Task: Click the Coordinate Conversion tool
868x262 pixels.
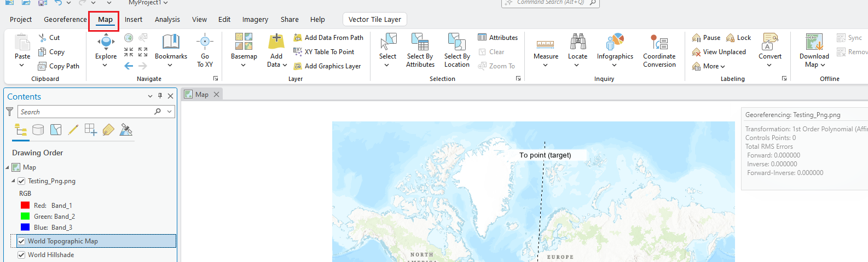Action: tap(659, 50)
